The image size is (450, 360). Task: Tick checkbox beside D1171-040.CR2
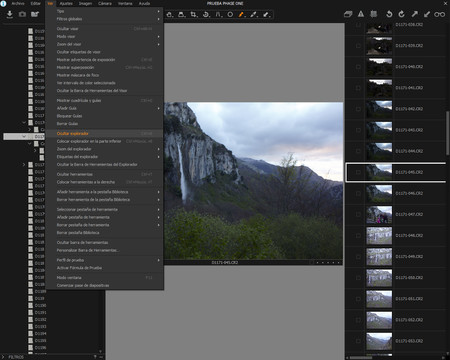pos(358,67)
